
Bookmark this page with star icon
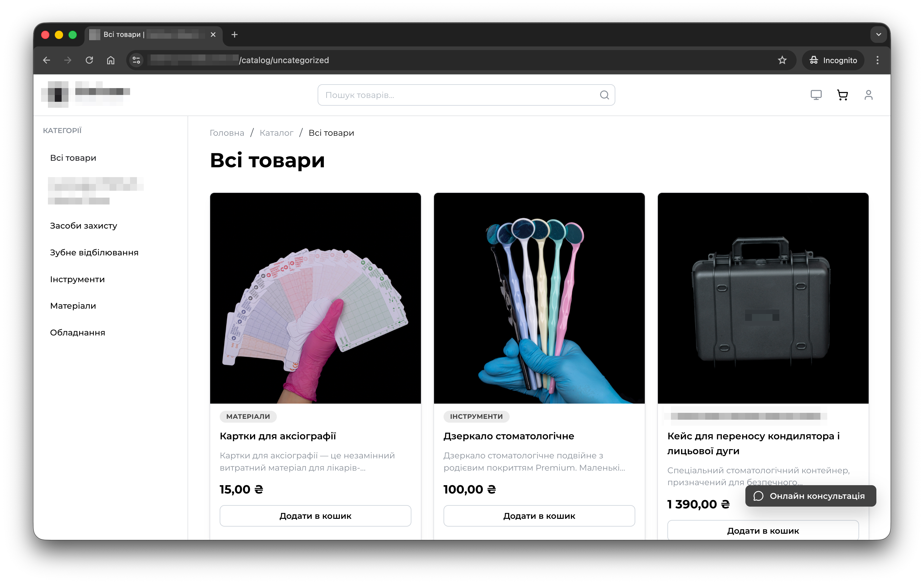click(x=782, y=60)
